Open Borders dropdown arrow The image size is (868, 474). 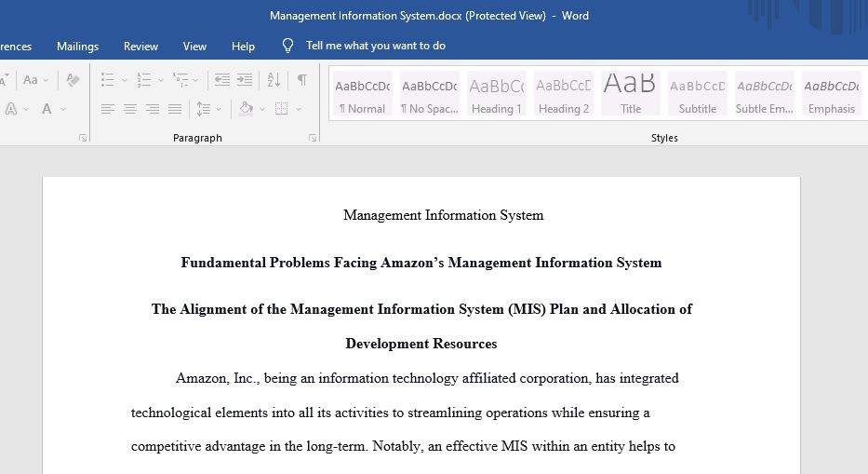(299, 109)
